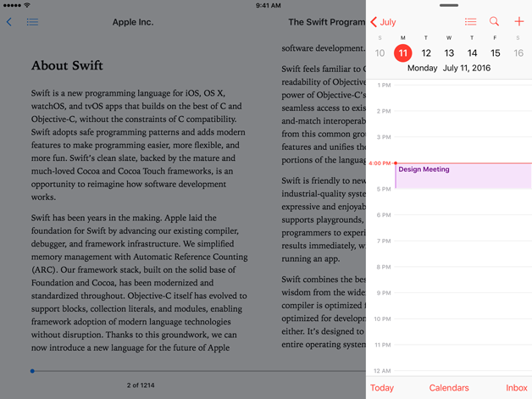Tap the Wi-Fi status icon
The width and height of the screenshot is (532, 399).
point(27,5)
